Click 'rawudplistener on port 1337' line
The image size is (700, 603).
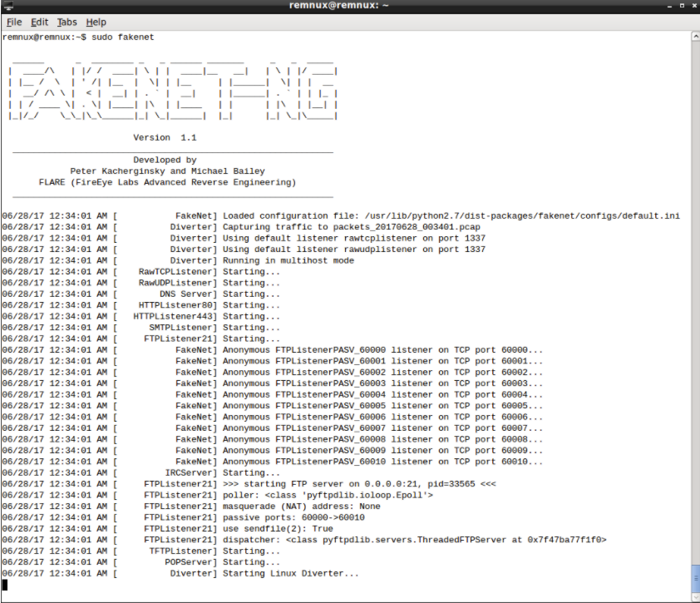[x=244, y=250]
